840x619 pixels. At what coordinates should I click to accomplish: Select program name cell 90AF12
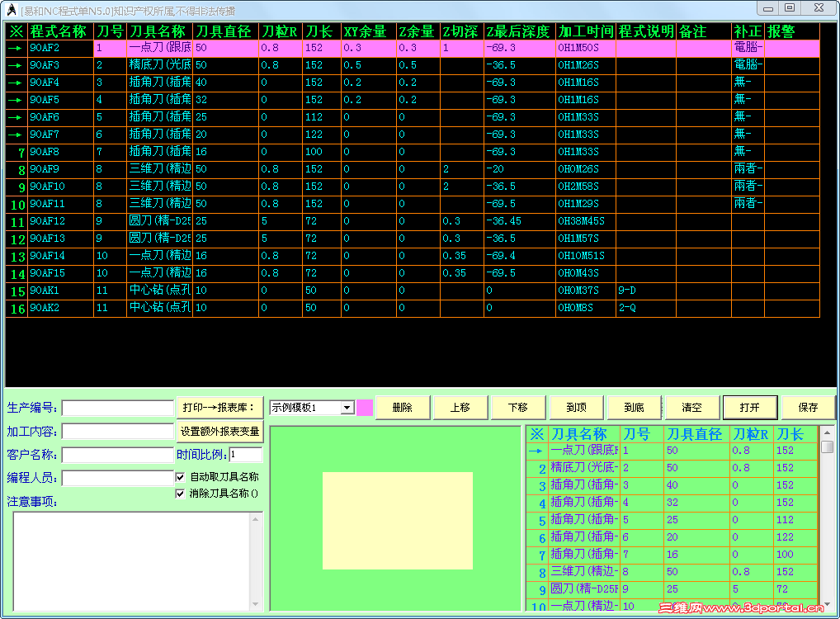60,221
